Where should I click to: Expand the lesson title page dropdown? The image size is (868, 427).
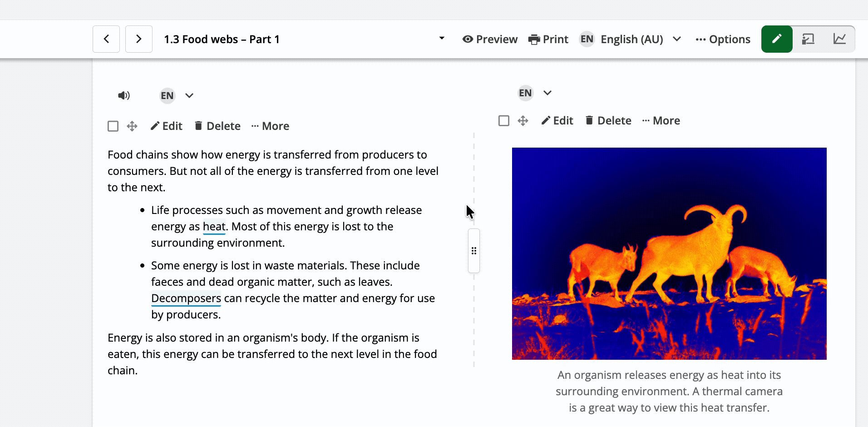pyautogui.click(x=442, y=39)
